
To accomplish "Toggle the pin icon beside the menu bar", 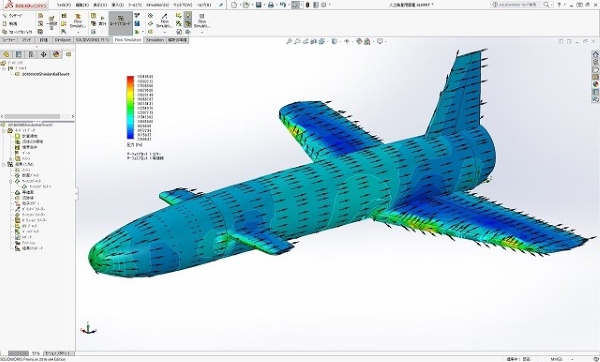I will (221, 5).
